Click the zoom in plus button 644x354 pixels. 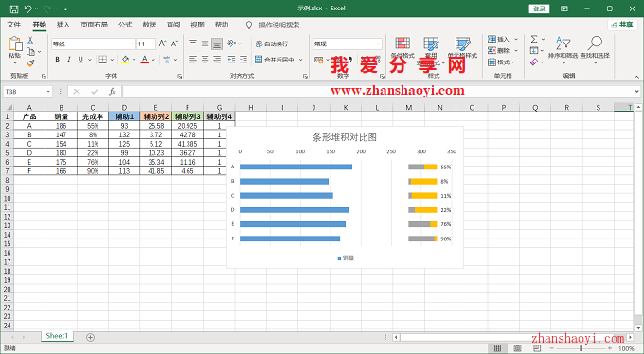pyautogui.click(x=610, y=348)
